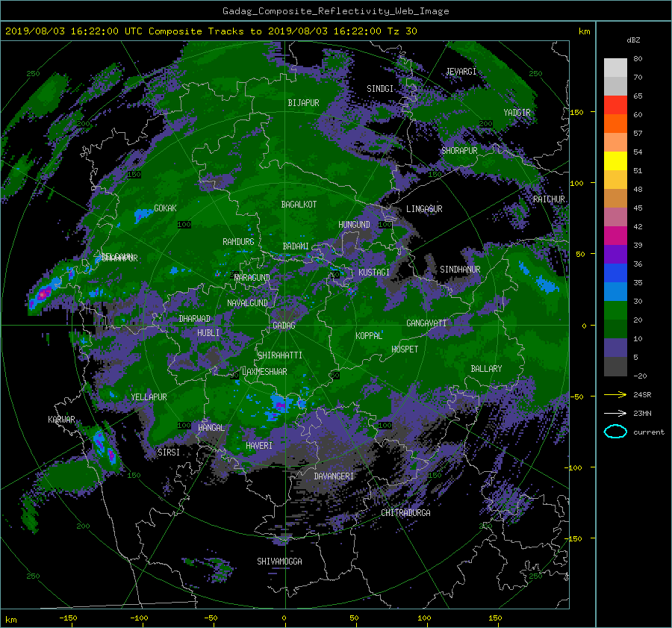The image size is (672, 628).
Task: Choose the indigo 10 dBZ legend swatch
Action: [615, 348]
